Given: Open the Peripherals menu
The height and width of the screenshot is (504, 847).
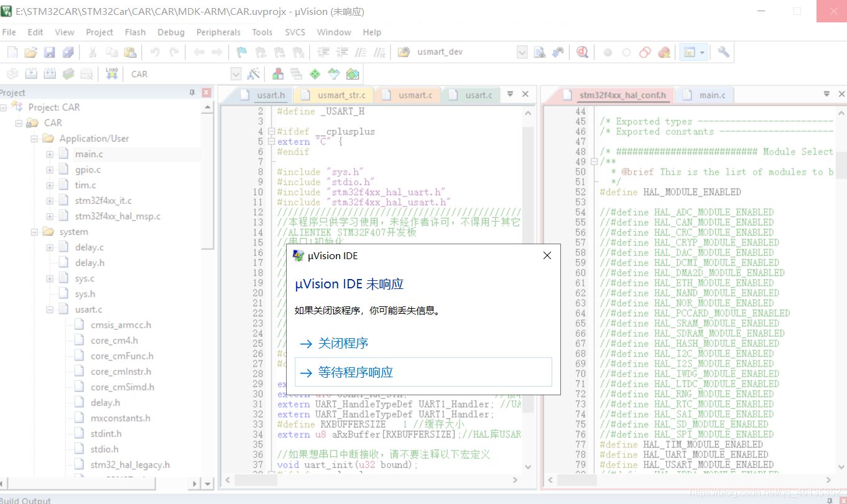Looking at the screenshot, I should tap(218, 32).
